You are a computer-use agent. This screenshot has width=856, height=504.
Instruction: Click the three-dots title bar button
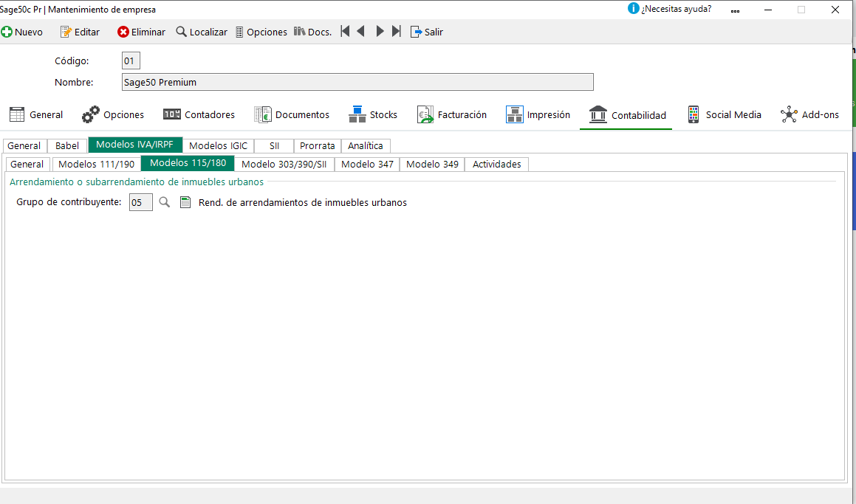736,10
